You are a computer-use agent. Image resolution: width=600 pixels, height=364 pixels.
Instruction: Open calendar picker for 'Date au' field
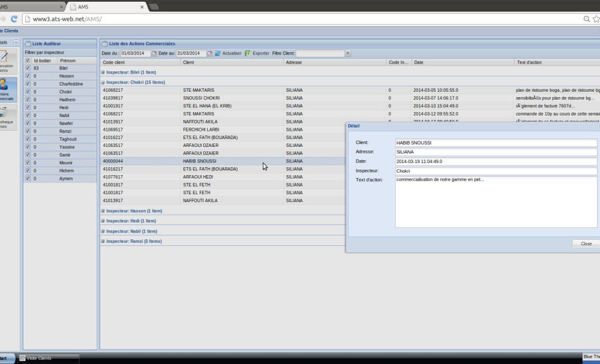coord(209,53)
